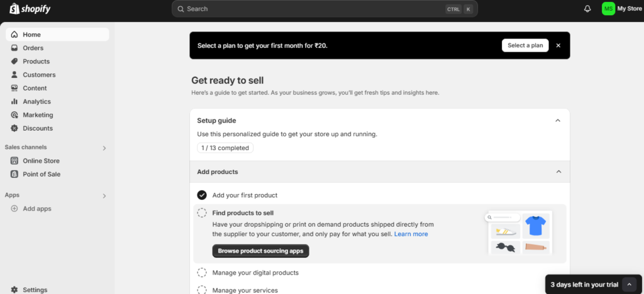Click Manage your services text

[245, 290]
